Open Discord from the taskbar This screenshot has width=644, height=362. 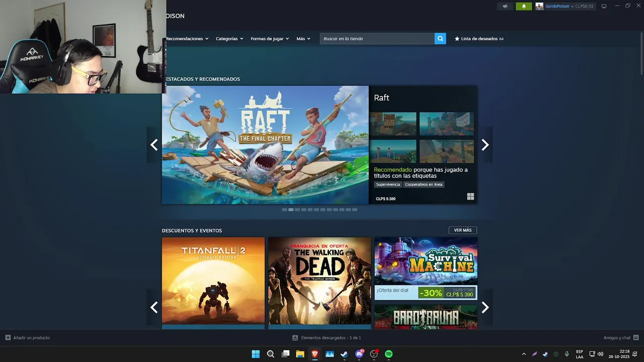pyautogui.click(x=359, y=354)
